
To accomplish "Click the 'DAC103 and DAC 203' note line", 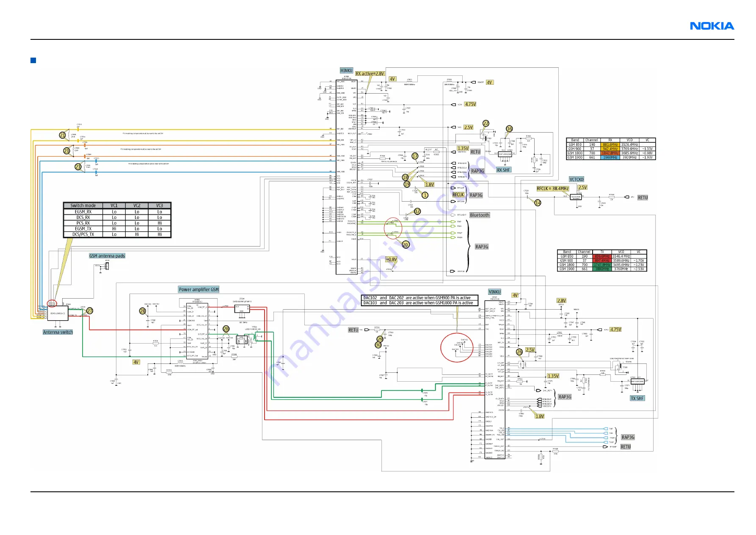I will click(x=418, y=303).
